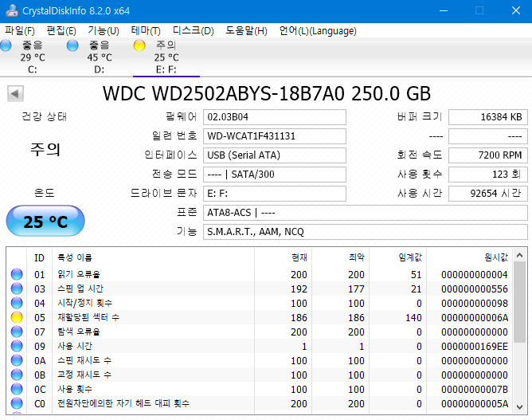Click the transfer mode field SATA/300
Image resolution: width=532 pixels, height=420 pixels.
point(275,175)
